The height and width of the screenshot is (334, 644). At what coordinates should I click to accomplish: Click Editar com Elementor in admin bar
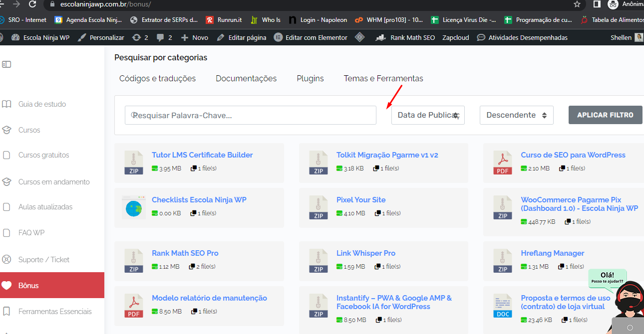[x=311, y=37]
